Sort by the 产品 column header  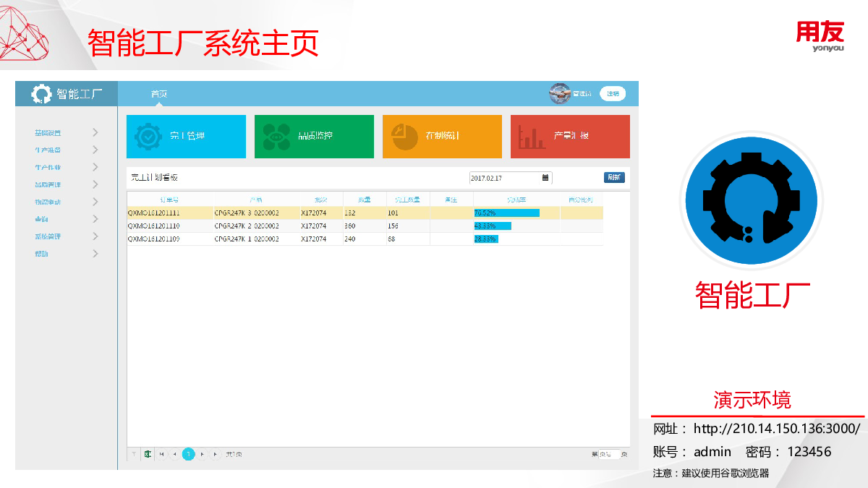click(x=256, y=200)
